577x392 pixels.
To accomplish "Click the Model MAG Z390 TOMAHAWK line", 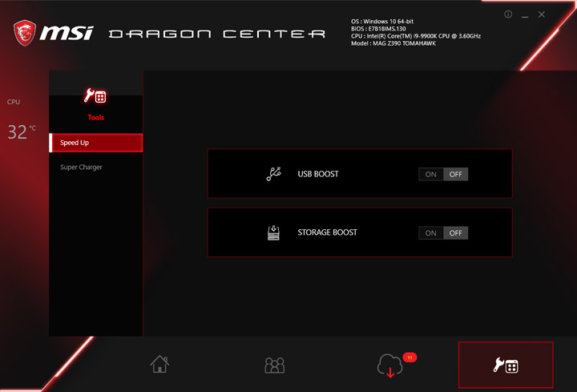I will [x=393, y=43].
